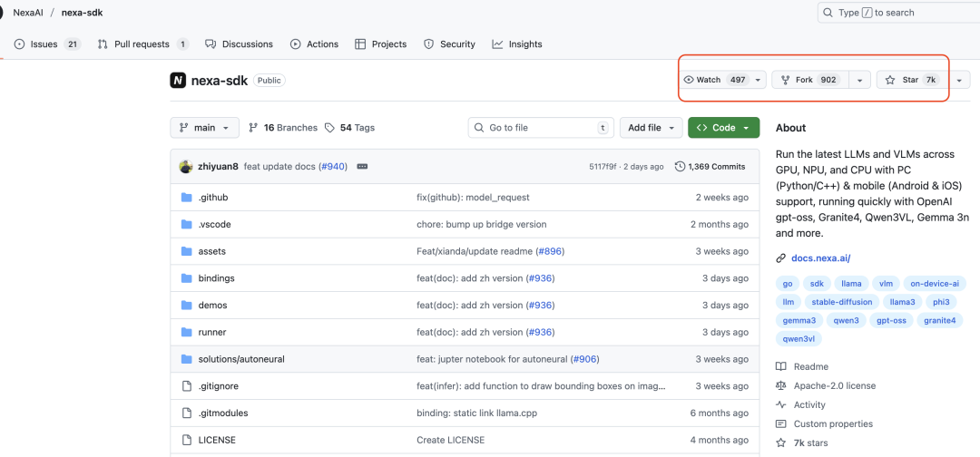Click the Watch button

tap(716, 80)
